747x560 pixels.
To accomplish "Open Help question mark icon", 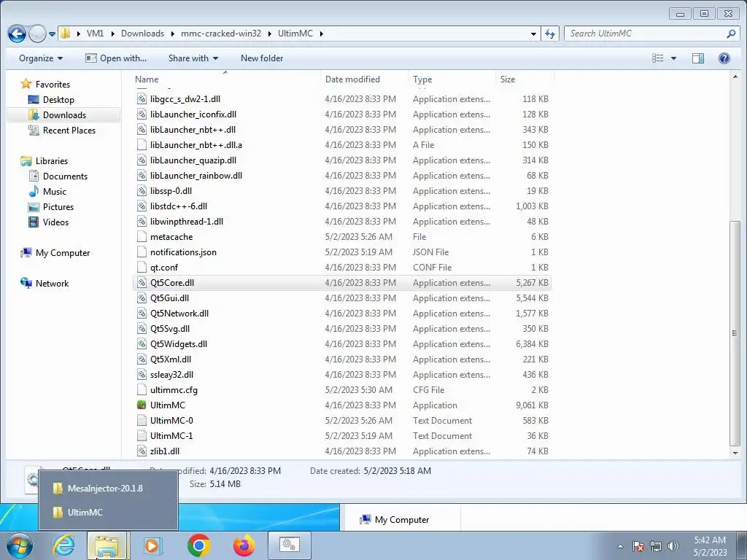I will point(724,58).
